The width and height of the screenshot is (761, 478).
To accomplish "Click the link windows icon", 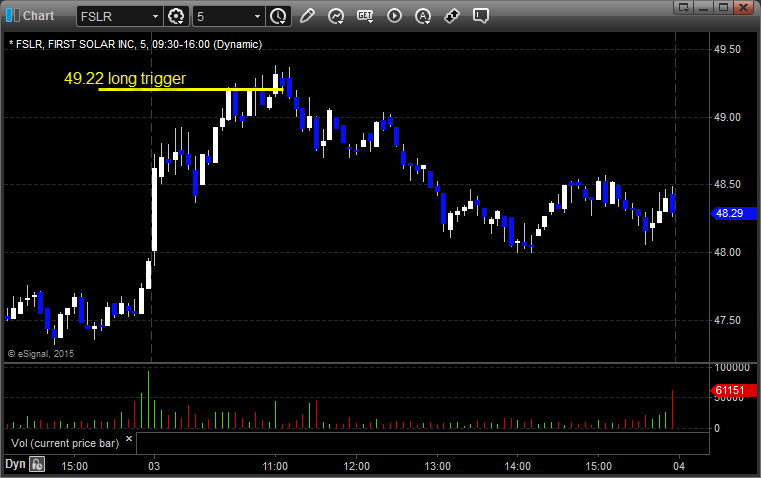I will [452, 16].
